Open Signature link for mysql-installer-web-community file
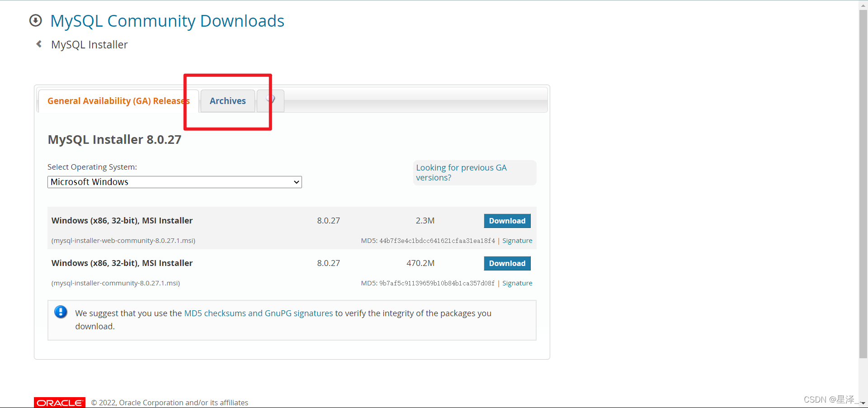The image size is (868, 408). [517, 241]
